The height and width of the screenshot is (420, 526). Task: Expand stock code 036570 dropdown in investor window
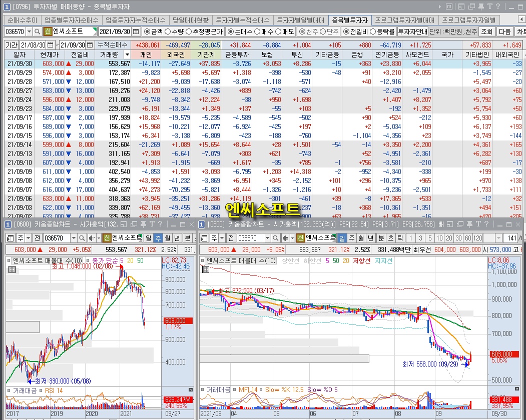click(30, 31)
